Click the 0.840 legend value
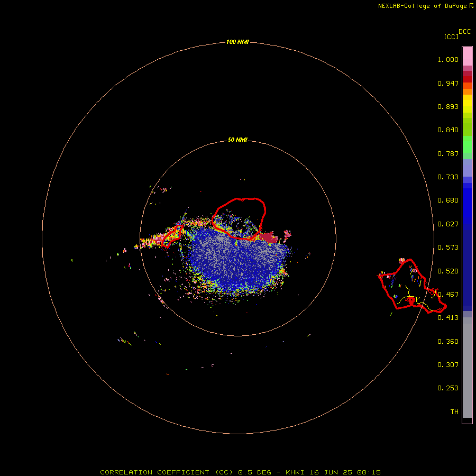 [448, 130]
